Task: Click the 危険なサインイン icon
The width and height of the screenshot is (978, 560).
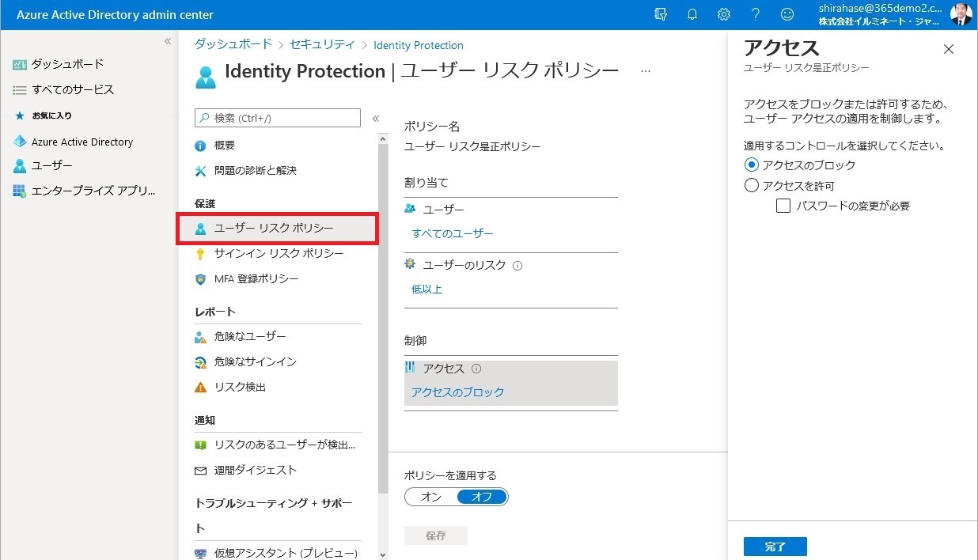Action: (x=200, y=362)
